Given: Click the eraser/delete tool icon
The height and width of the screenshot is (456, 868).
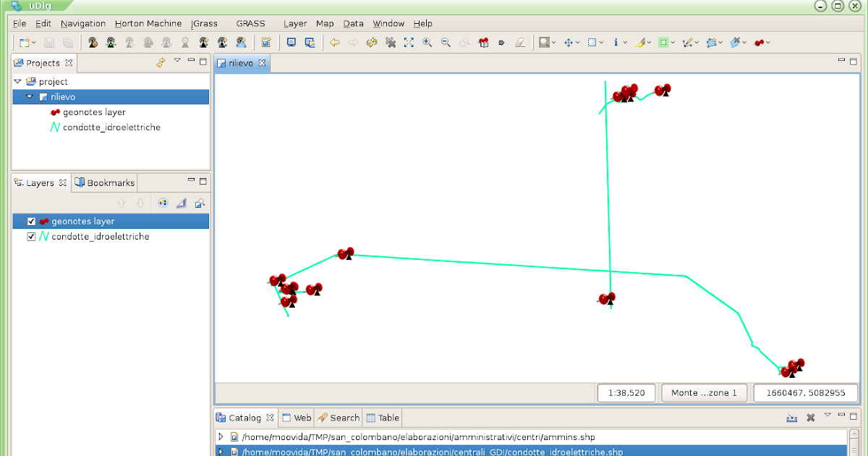Looking at the screenshot, I should pyautogui.click(x=520, y=42).
